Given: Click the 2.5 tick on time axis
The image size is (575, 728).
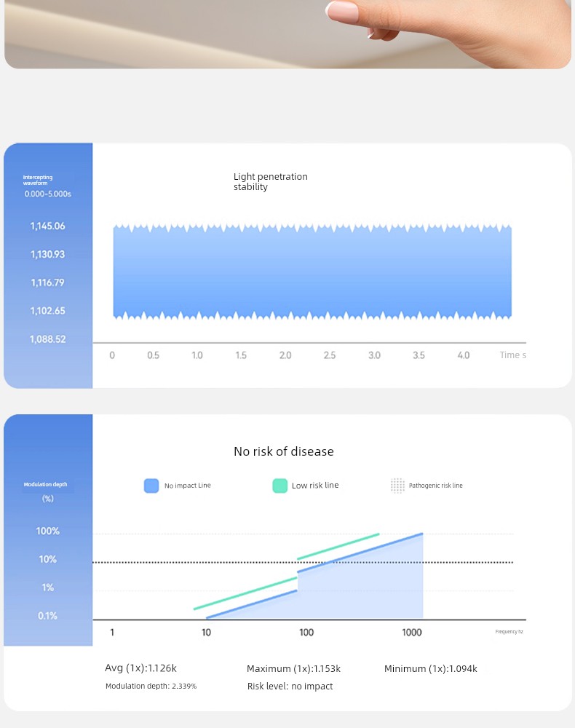Looking at the screenshot, I should click(x=330, y=355).
